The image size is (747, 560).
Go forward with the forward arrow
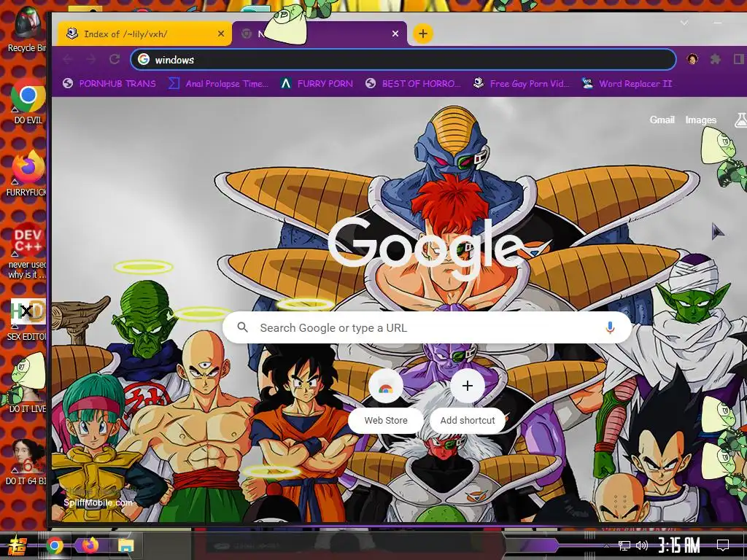[91, 60]
